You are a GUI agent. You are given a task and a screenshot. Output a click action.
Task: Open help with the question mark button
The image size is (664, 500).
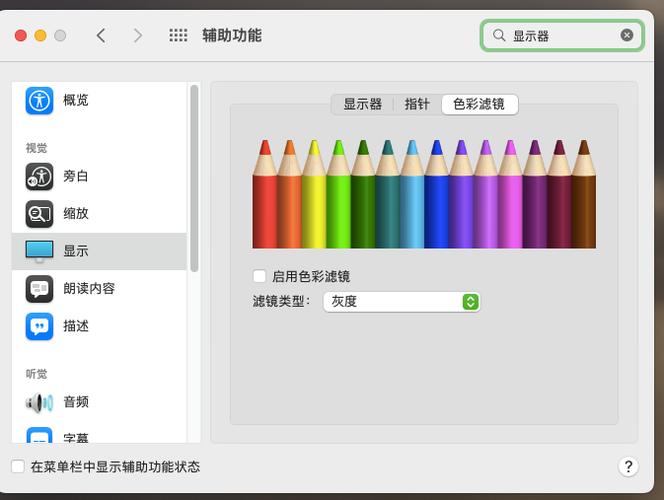[628, 467]
